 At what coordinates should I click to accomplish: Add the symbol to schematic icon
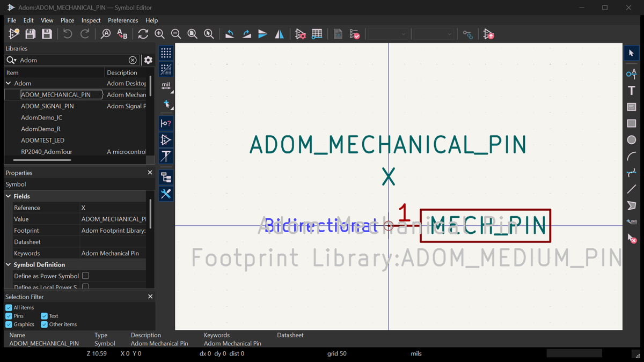(488, 34)
